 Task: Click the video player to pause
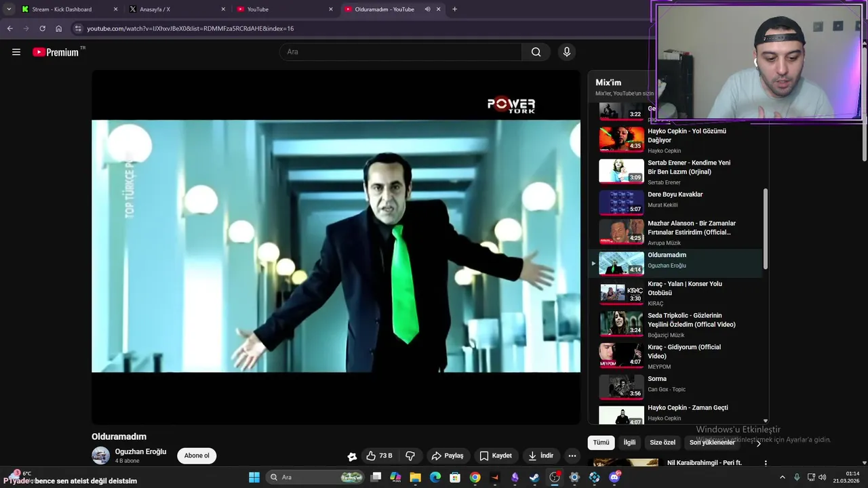(336, 247)
